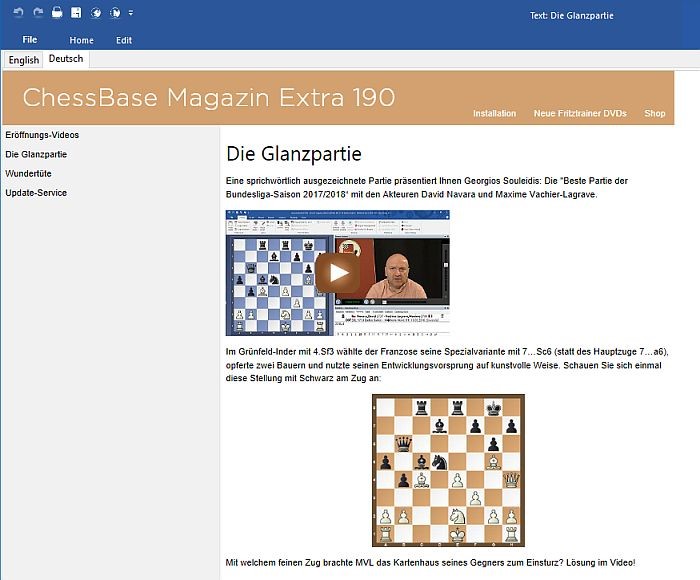Play the Glanzpartie video
This screenshot has width=700, height=580.
338,272
